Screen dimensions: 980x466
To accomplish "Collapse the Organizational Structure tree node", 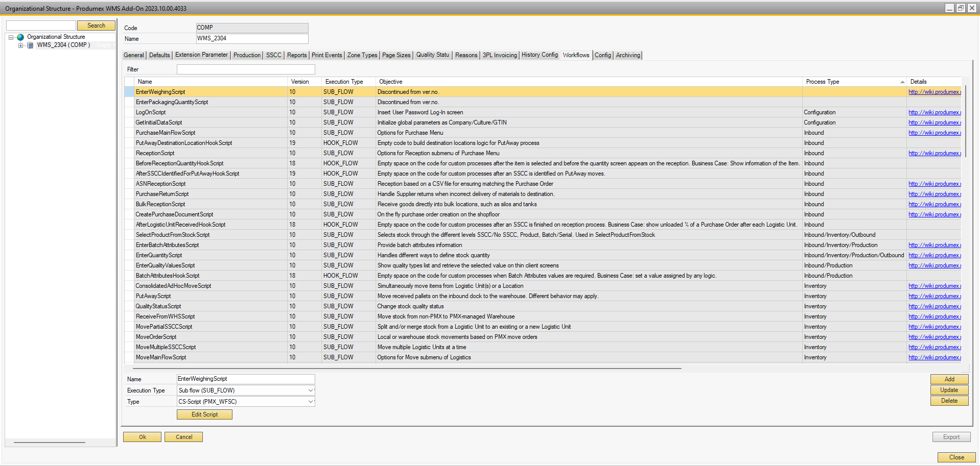I will [x=11, y=36].
